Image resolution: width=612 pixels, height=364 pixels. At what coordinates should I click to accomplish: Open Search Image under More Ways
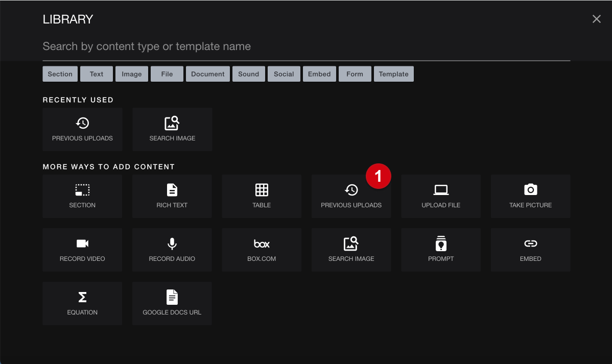351,250
